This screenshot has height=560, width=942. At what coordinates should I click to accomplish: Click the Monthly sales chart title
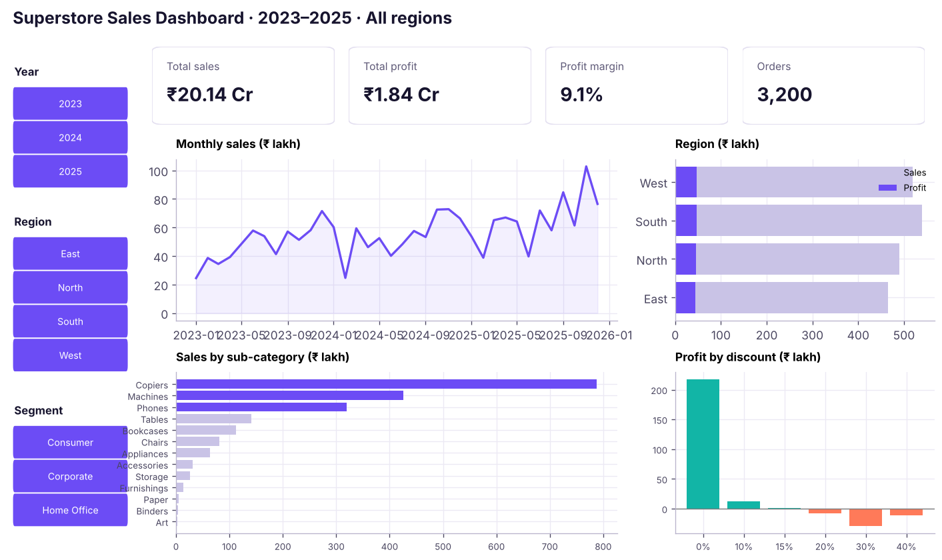click(238, 144)
